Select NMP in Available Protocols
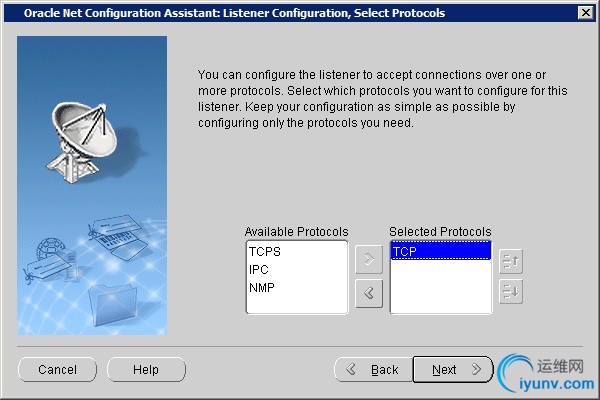 click(297, 287)
